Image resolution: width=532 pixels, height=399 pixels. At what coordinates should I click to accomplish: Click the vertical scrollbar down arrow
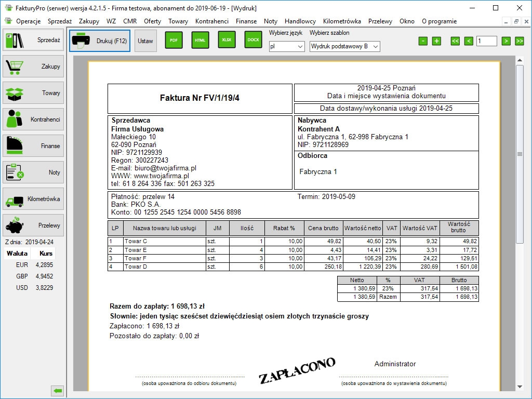click(520, 387)
